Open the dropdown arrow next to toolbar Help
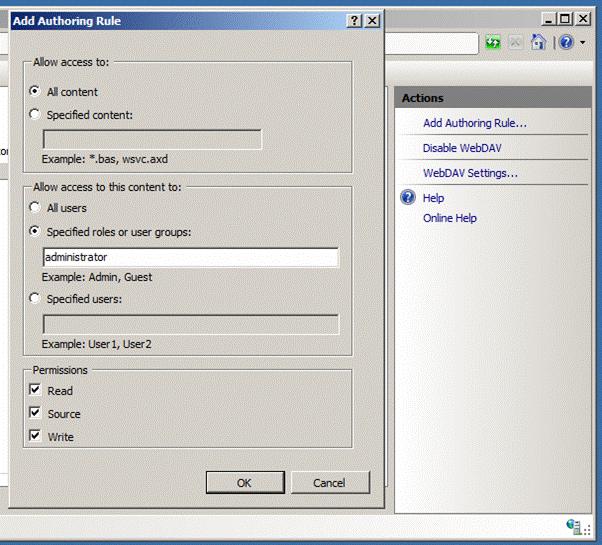Viewport: 602px width, 545px height. [583, 43]
